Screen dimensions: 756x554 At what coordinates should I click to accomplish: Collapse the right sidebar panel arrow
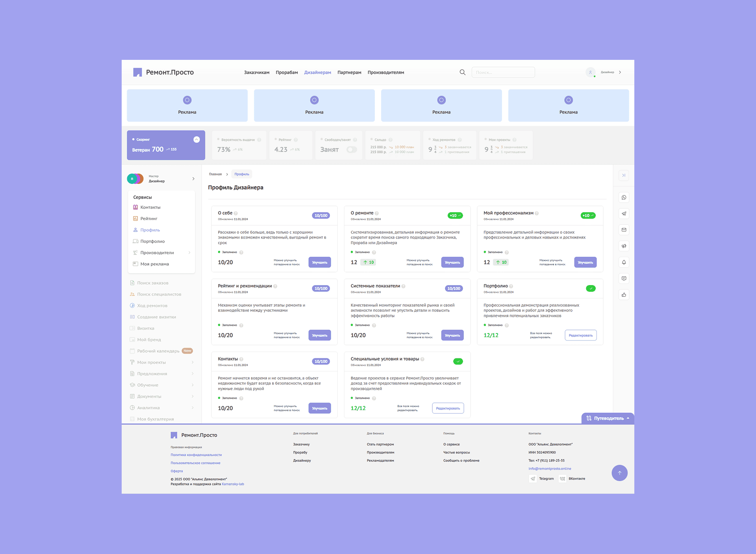point(624,175)
